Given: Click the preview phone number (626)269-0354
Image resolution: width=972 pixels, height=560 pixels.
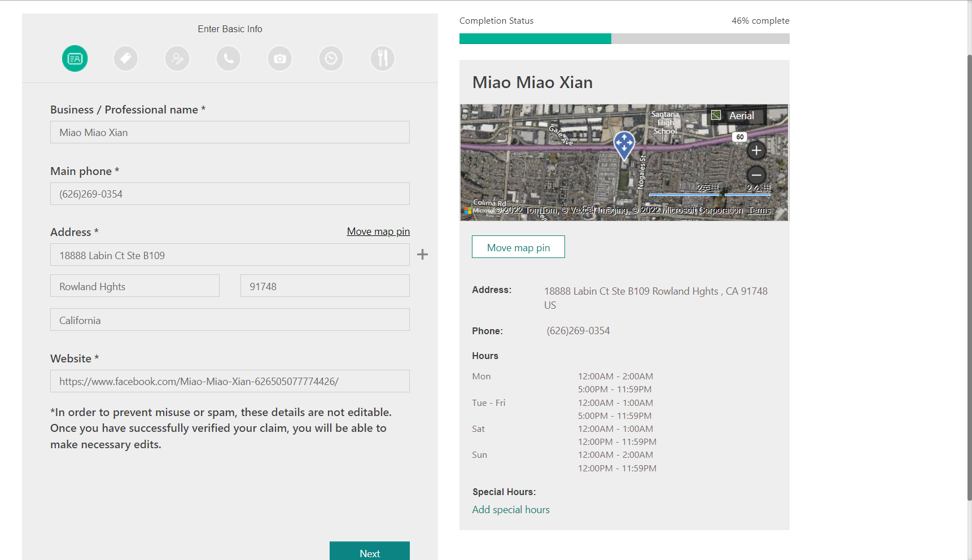Looking at the screenshot, I should point(578,331).
